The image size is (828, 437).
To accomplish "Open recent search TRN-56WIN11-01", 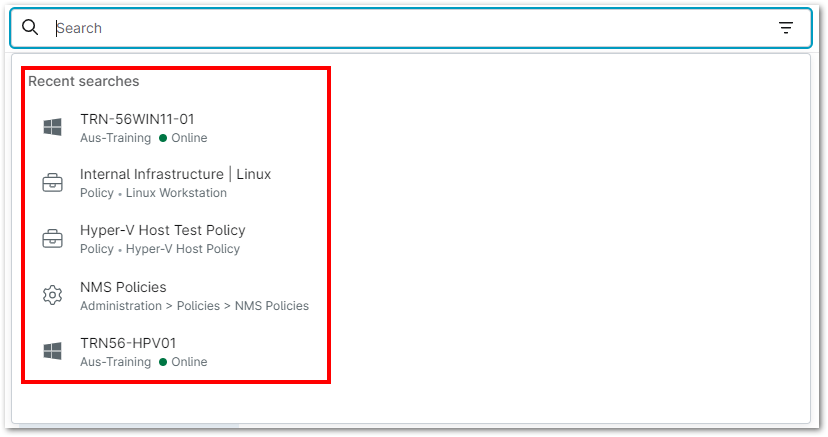I will pyautogui.click(x=137, y=119).
